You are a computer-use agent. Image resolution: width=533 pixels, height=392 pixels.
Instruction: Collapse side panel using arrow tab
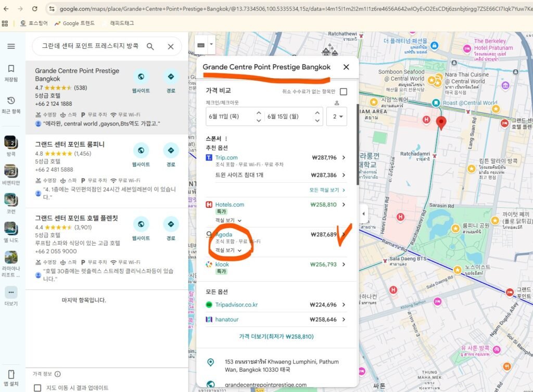(363, 214)
